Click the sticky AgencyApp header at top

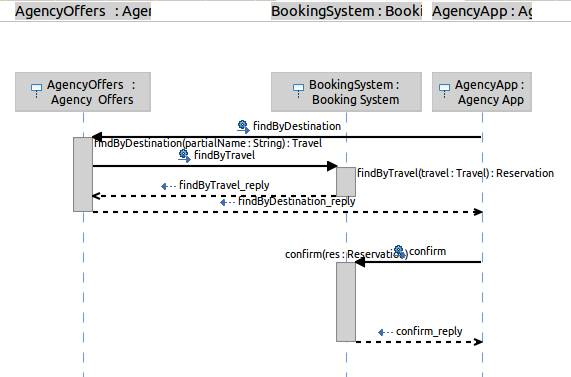pyautogui.click(x=482, y=11)
